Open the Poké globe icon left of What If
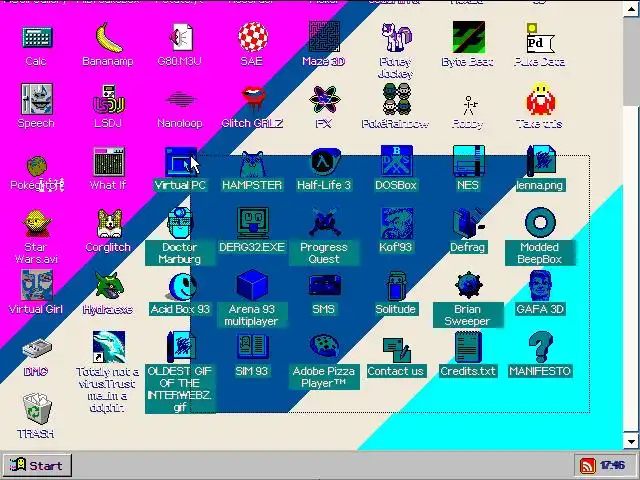640x480 pixels. (36, 166)
